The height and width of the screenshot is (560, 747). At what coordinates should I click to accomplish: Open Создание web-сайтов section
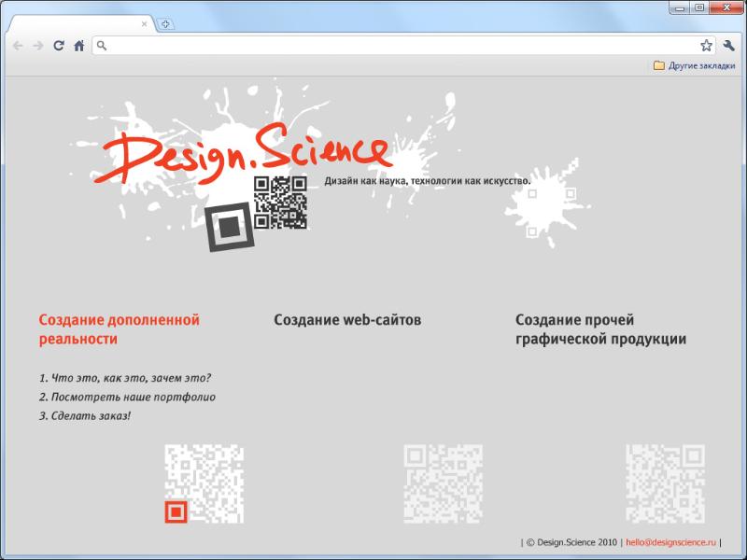[347, 320]
